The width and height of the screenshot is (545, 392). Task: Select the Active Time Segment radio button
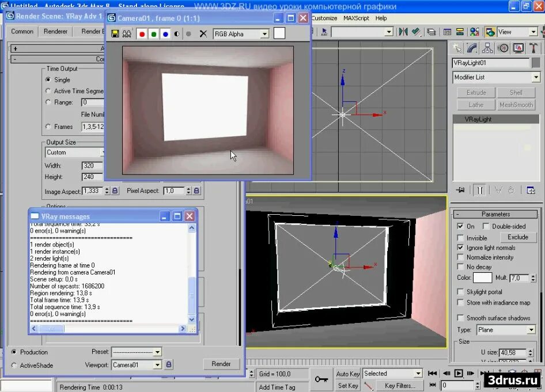coord(48,90)
